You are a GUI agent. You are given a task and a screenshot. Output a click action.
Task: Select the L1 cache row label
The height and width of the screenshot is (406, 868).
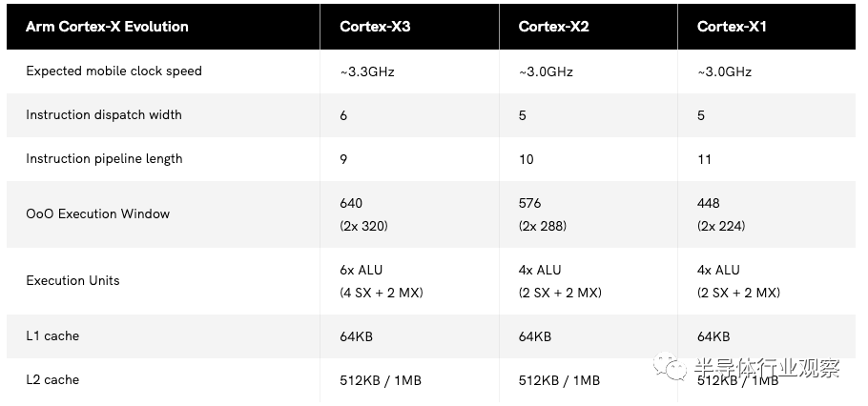[x=52, y=335]
